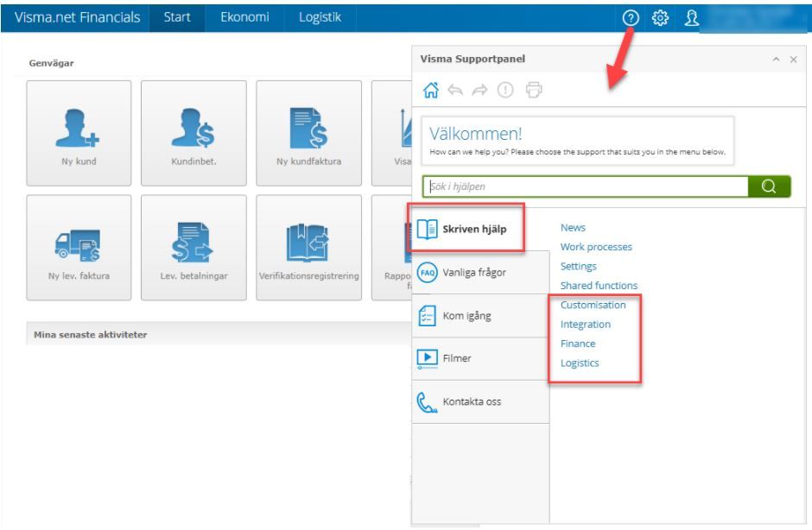Open the Ny kundfaktura shortcut tile
The width and height of the screenshot is (812, 530).
click(x=308, y=133)
